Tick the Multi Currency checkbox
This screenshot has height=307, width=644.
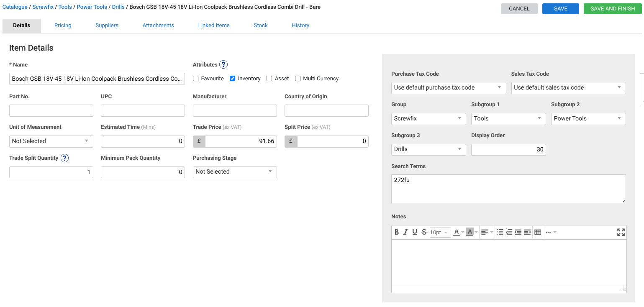(298, 79)
